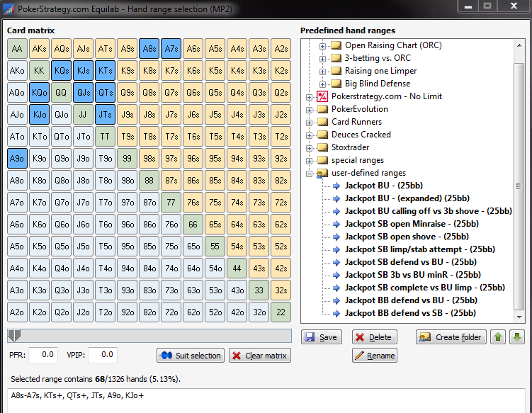Click the arrow icon beside Jackpot BU - (25bb)
Screen dimensions: 532x413
[x=336, y=186]
